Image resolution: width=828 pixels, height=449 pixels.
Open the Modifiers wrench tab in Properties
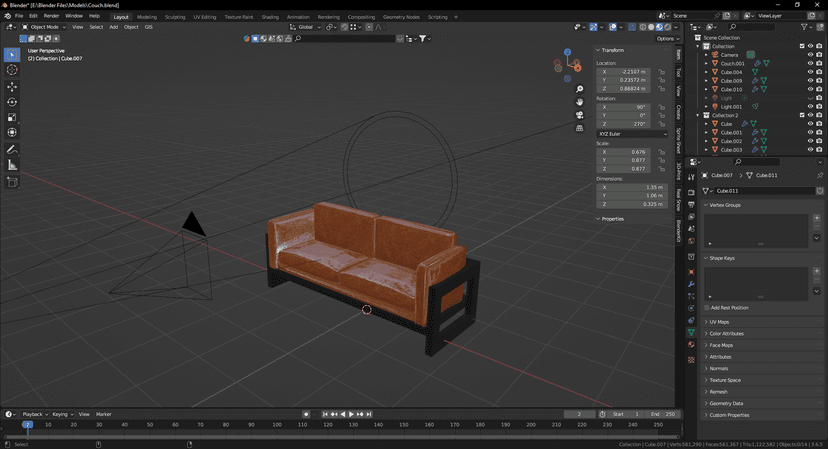pyautogui.click(x=691, y=284)
